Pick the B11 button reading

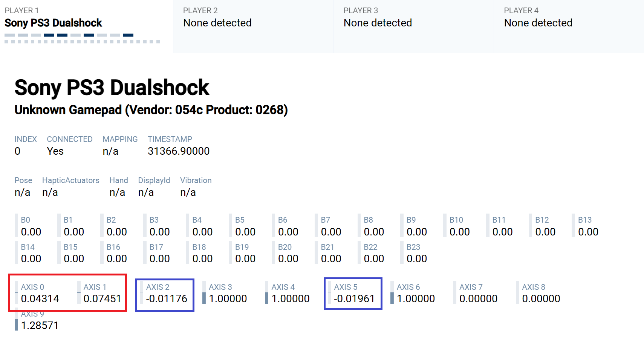[500, 226]
